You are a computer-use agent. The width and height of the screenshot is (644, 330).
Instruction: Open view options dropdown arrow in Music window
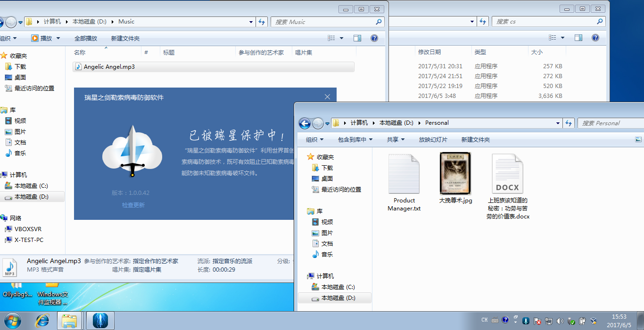(342, 38)
